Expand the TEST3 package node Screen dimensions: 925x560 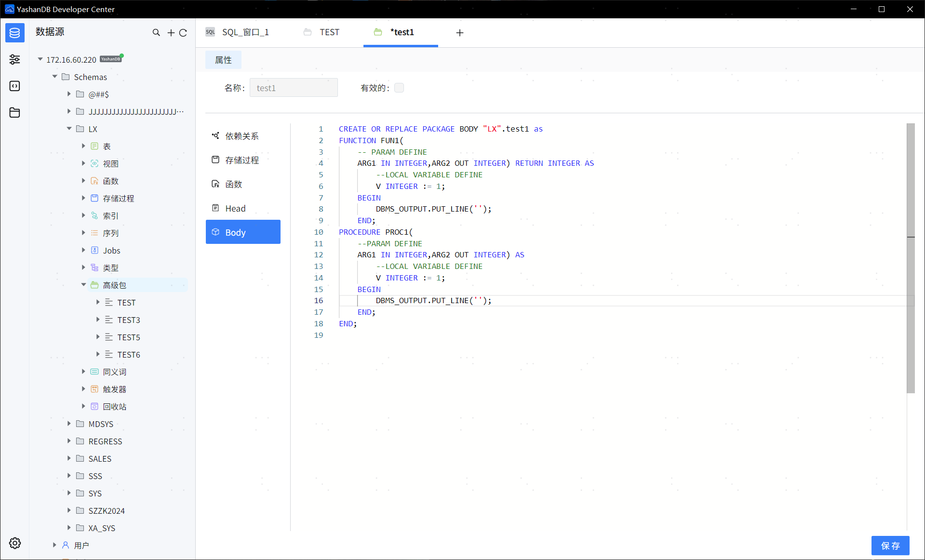98,320
